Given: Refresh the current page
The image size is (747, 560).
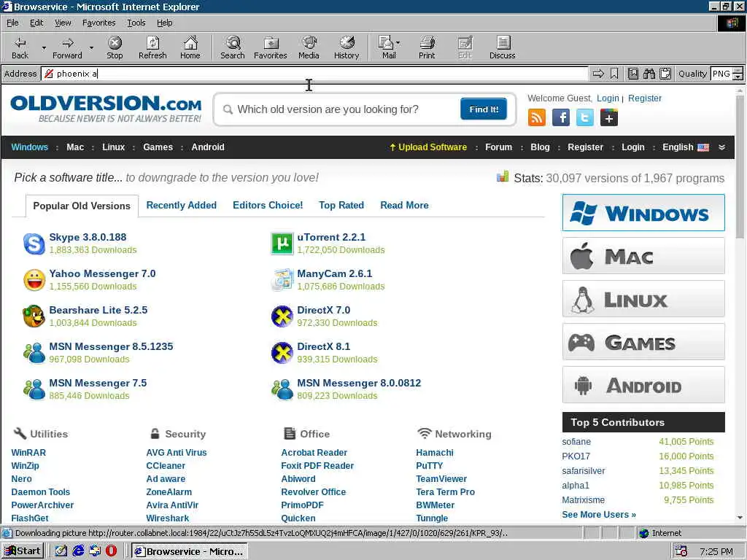Looking at the screenshot, I should [152, 47].
